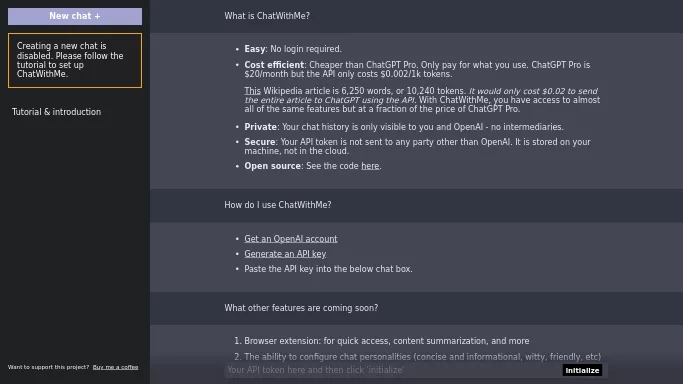
Task: Click the Initialize button
Action: point(582,371)
